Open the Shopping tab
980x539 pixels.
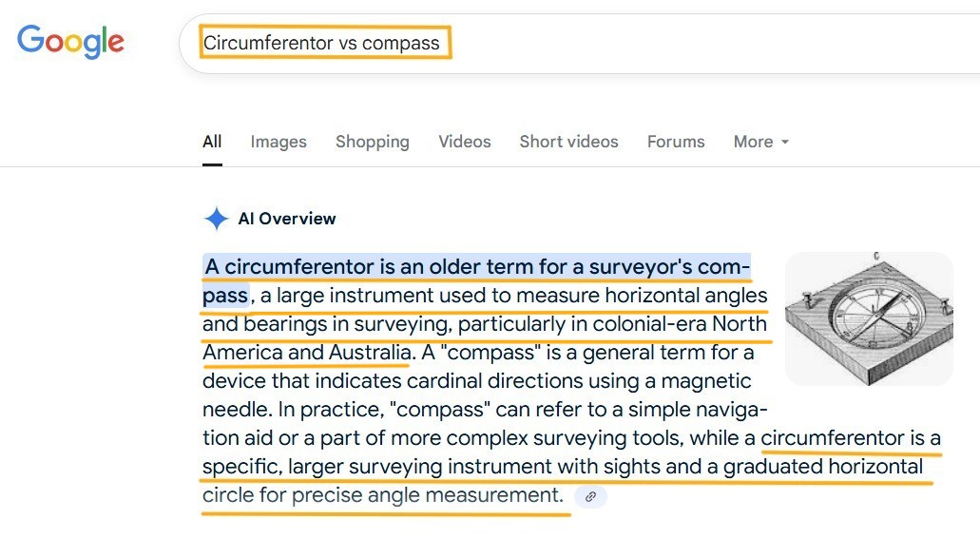click(372, 142)
